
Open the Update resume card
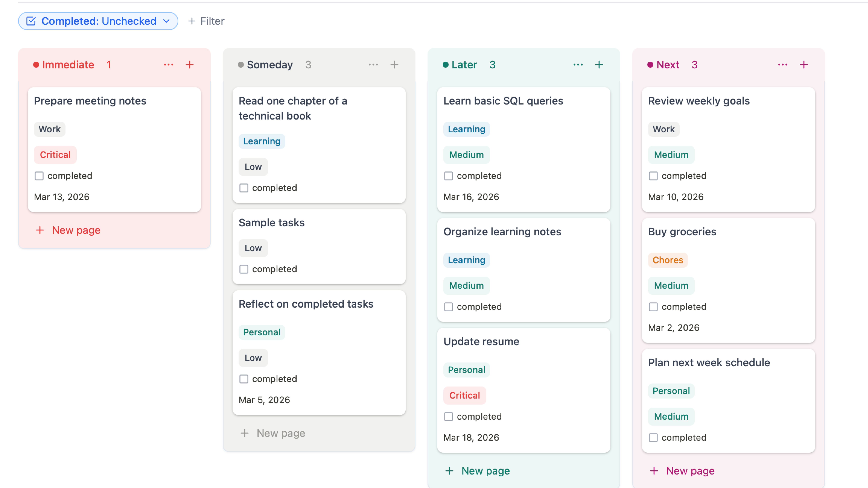point(481,341)
